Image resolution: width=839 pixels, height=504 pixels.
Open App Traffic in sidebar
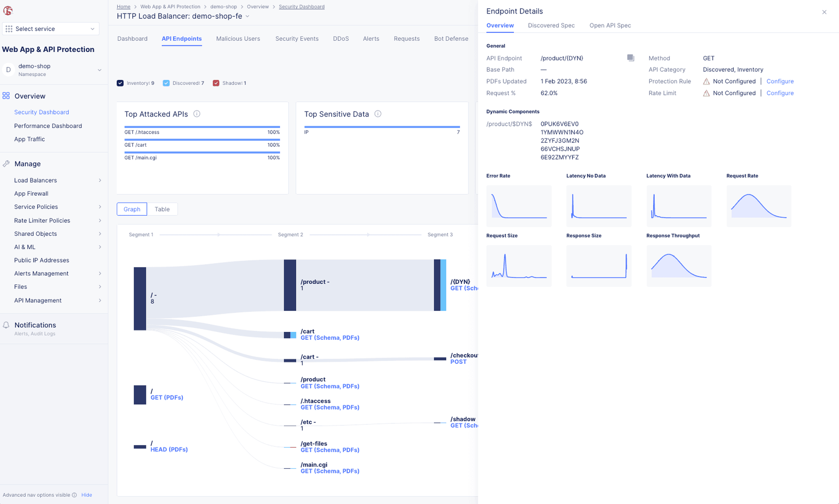point(29,139)
